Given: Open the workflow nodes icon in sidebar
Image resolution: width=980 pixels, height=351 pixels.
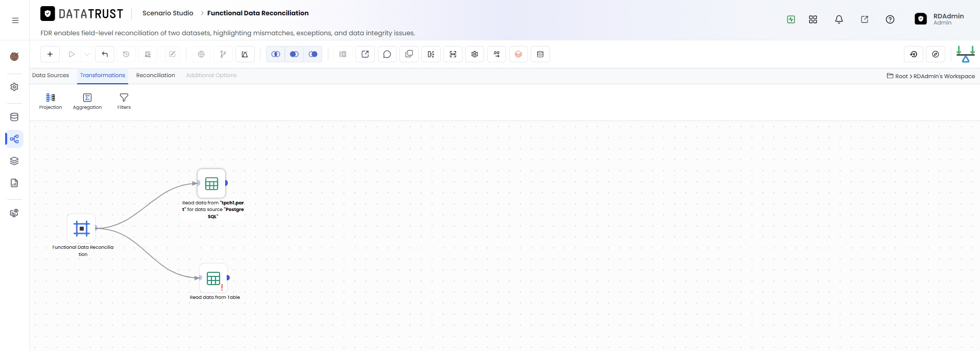Looking at the screenshot, I should (x=14, y=139).
